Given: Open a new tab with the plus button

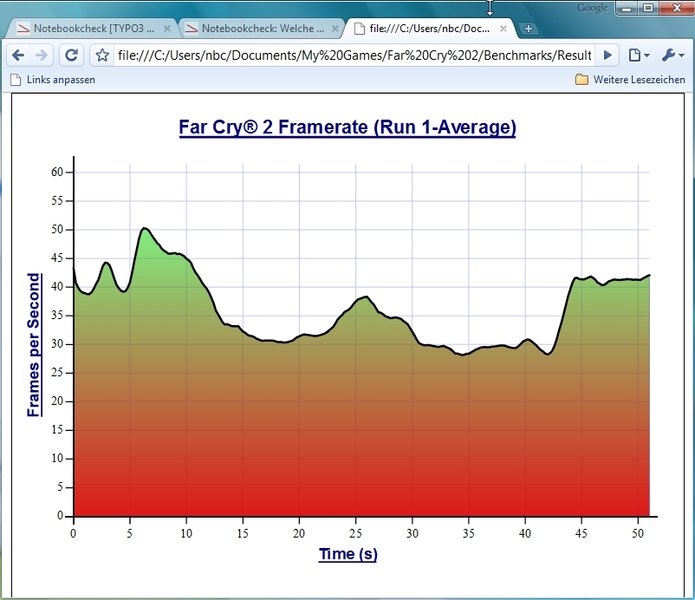Looking at the screenshot, I should tap(528, 29).
